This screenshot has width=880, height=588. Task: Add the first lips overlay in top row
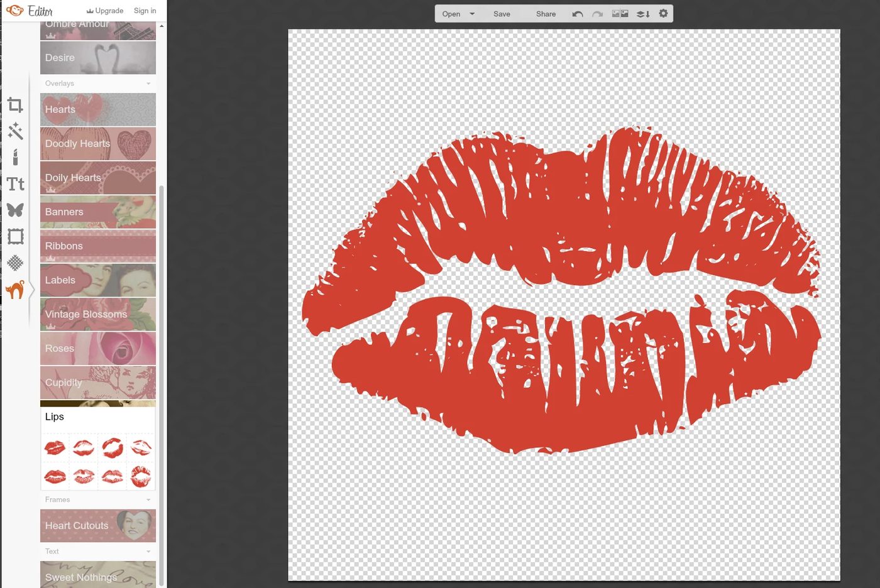55,448
